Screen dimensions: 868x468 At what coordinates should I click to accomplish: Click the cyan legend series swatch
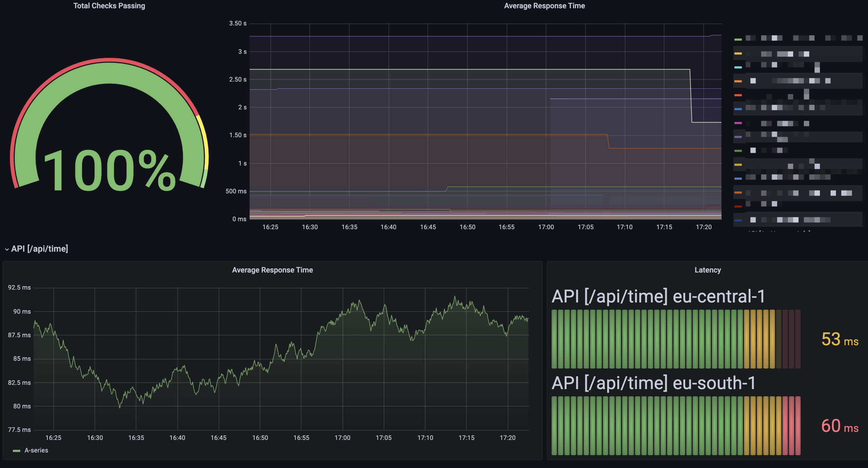738,67
